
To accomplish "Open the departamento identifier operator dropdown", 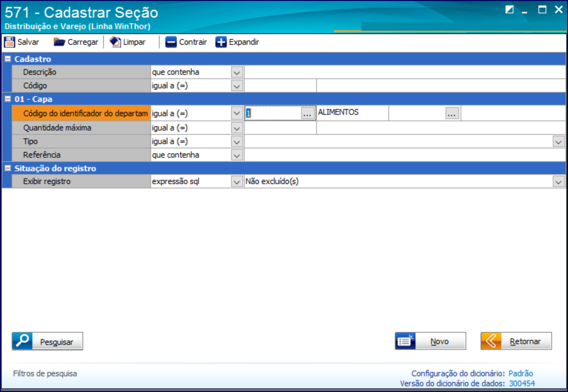I will pos(237,113).
